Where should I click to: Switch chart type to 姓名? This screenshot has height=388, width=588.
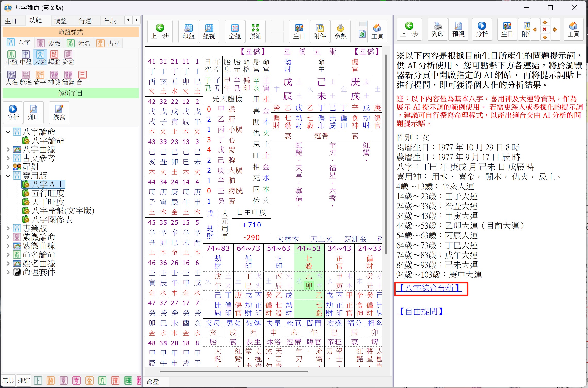tap(79, 43)
